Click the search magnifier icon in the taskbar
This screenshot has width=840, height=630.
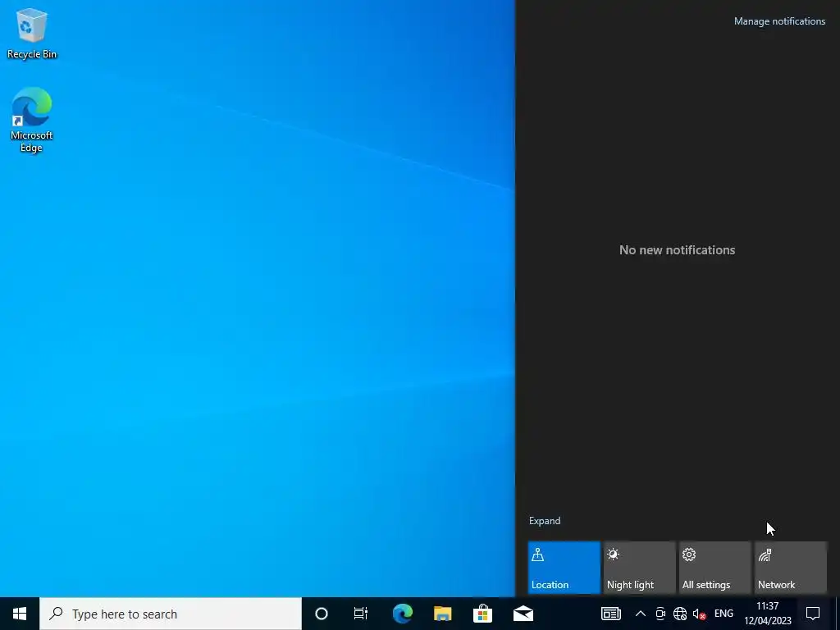click(x=56, y=614)
